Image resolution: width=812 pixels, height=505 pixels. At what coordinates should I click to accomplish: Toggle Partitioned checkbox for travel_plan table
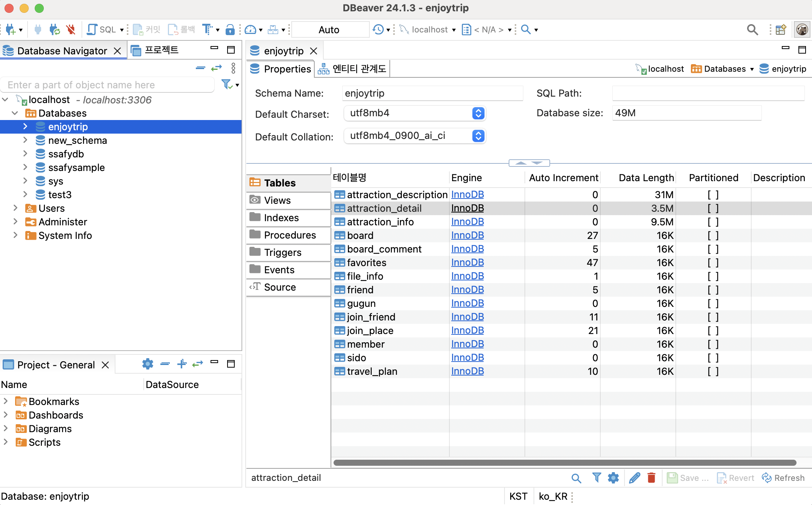point(713,371)
